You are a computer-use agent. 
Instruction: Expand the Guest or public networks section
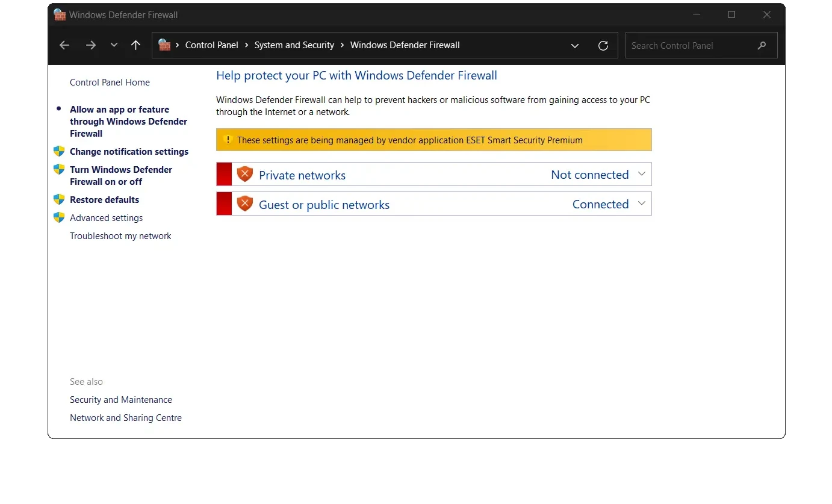coord(642,204)
